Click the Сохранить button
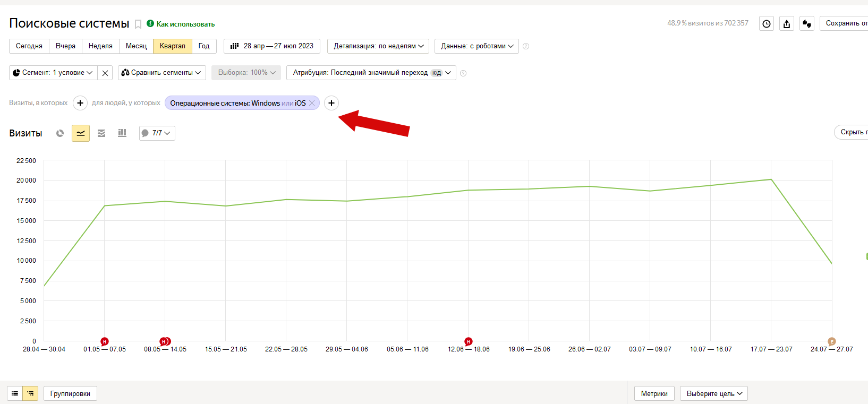 844,23
